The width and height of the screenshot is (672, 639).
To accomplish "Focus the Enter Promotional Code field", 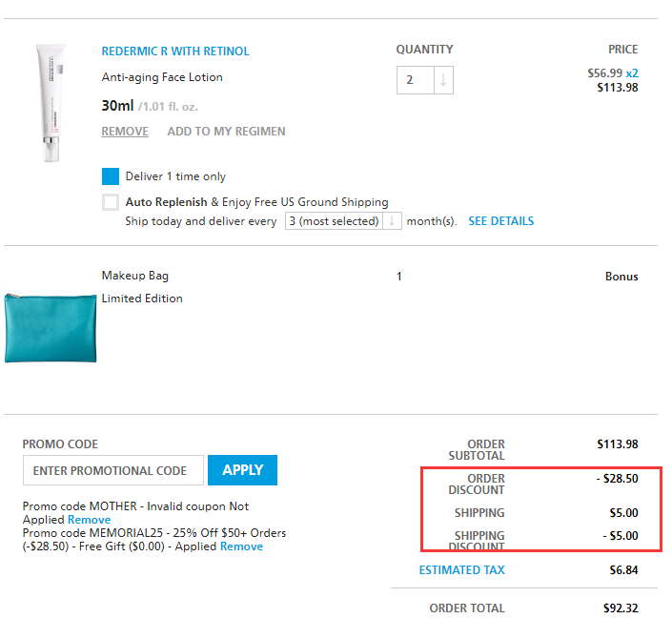I will point(112,470).
